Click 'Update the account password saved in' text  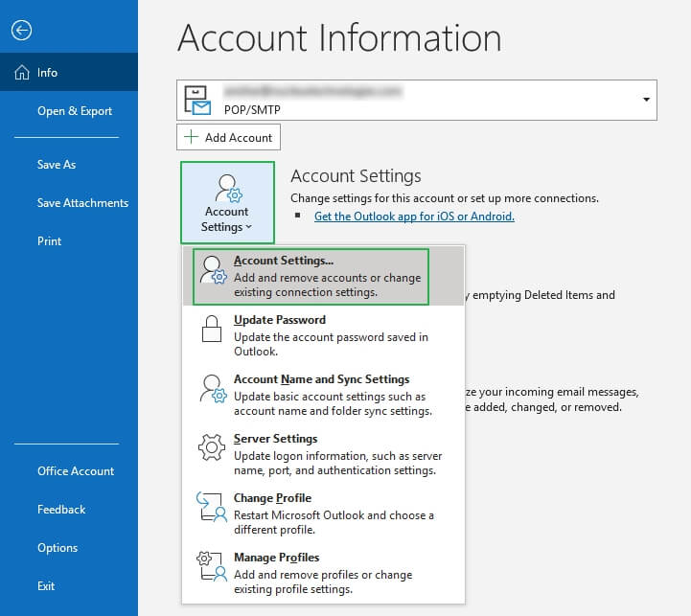331,337
